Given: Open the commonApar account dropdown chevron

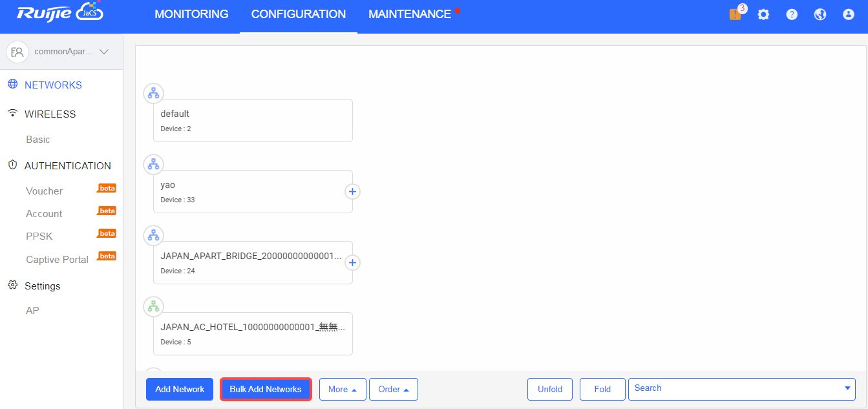Looking at the screenshot, I should pos(104,52).
